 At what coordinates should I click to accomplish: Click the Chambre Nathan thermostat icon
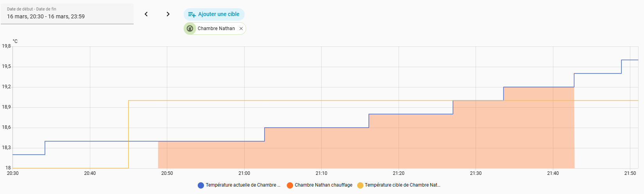190,28
